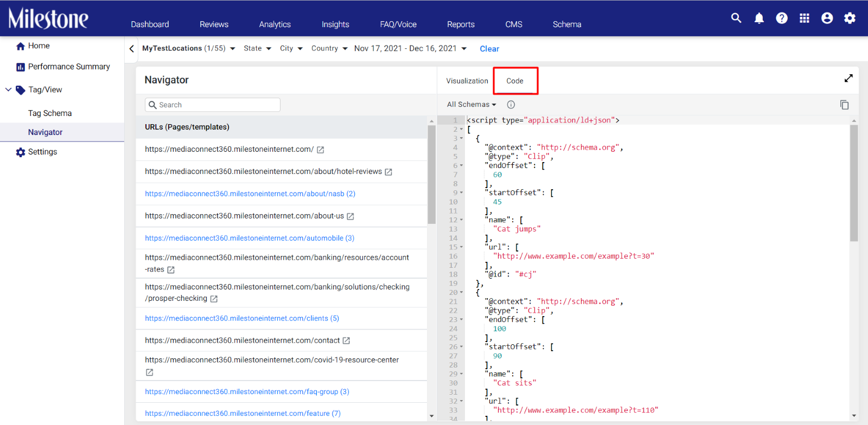The height and width of the screenshot is (425, 868).
Task: Open the All Schemas dropdown
Action: point(471,105)
